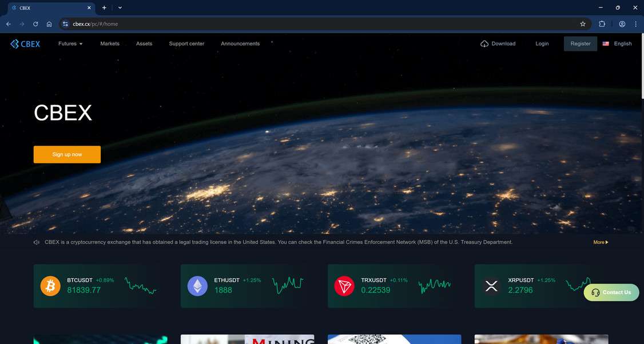Click the large CBEX hero heading

click(63, 113)
